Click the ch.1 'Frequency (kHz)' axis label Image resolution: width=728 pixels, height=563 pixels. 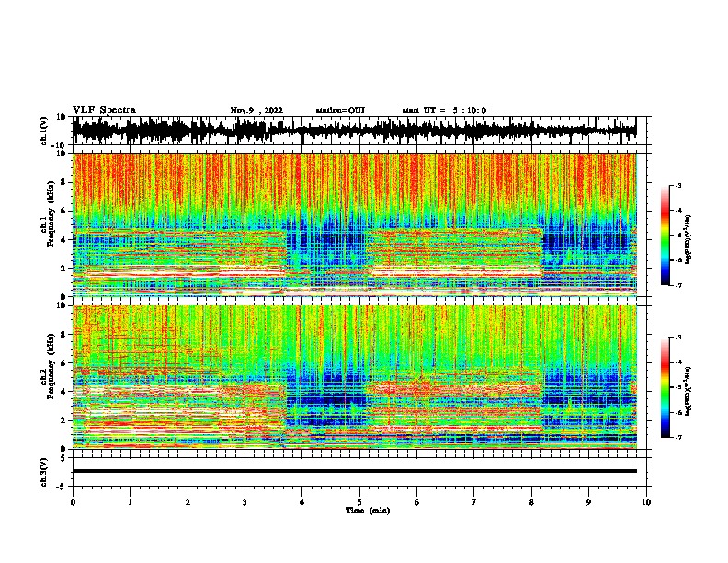[x=51, y=214]
